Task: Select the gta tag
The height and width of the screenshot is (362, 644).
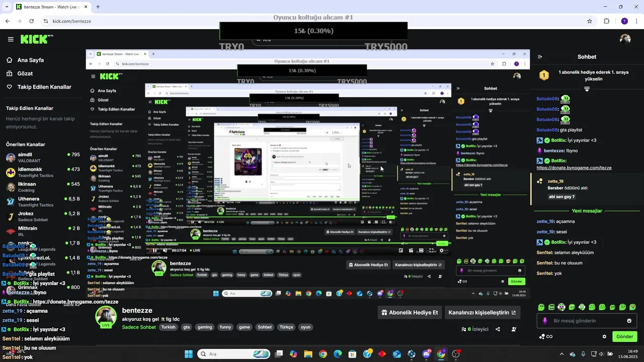Action: 187,327
